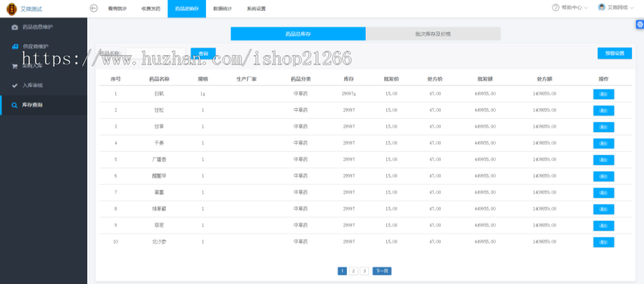Click 47.00 prescription price in 甘草 row
Image resolution: width=644 pixels, height=284 pixels.
(435, 127)
